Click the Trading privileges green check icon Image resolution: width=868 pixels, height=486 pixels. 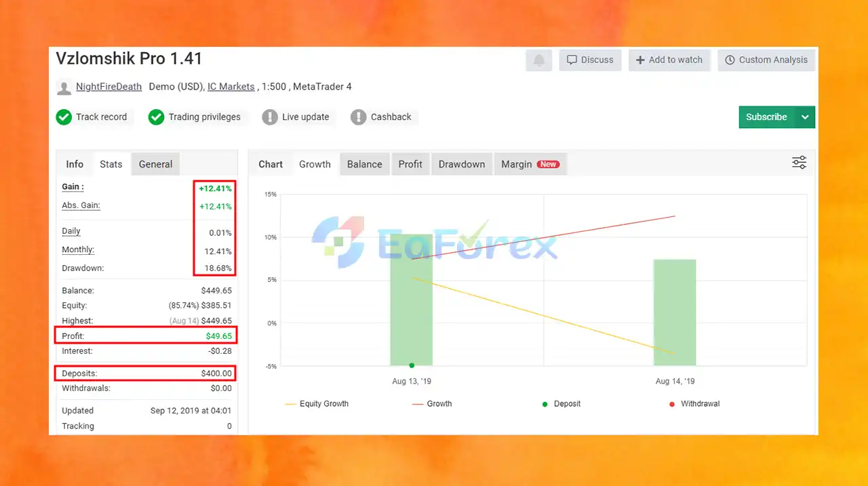[156, 117]
